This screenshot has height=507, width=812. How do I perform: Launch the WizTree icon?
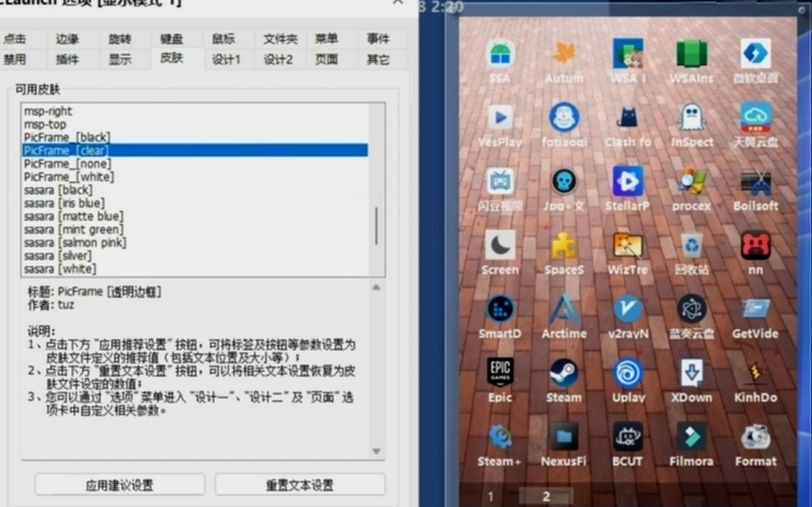click(x=628, y=245)
